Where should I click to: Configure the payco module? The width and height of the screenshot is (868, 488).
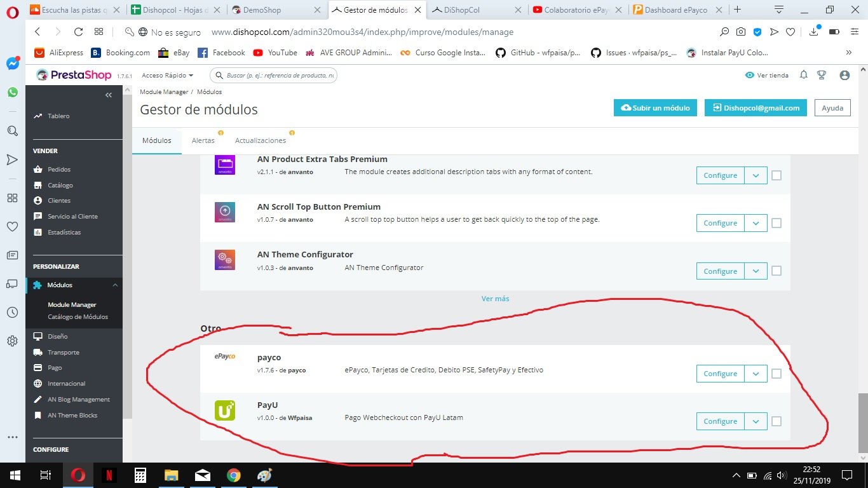[x=721, y=374]
